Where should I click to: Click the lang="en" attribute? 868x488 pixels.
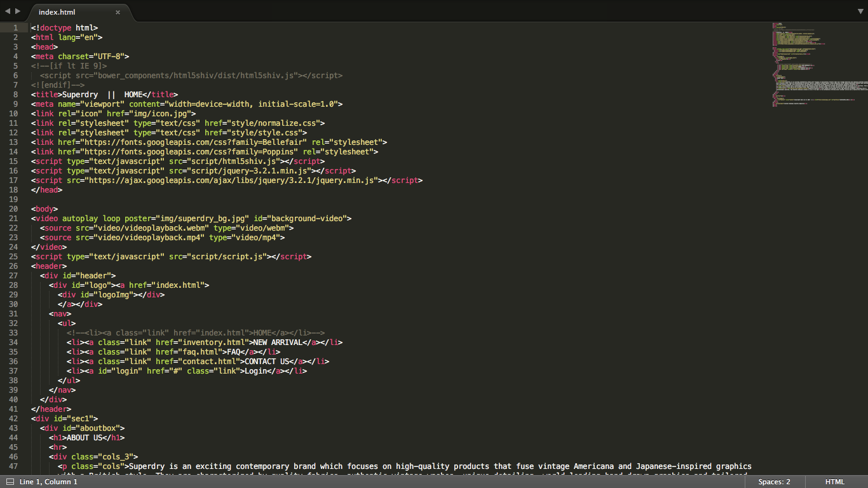coord(78,37)
